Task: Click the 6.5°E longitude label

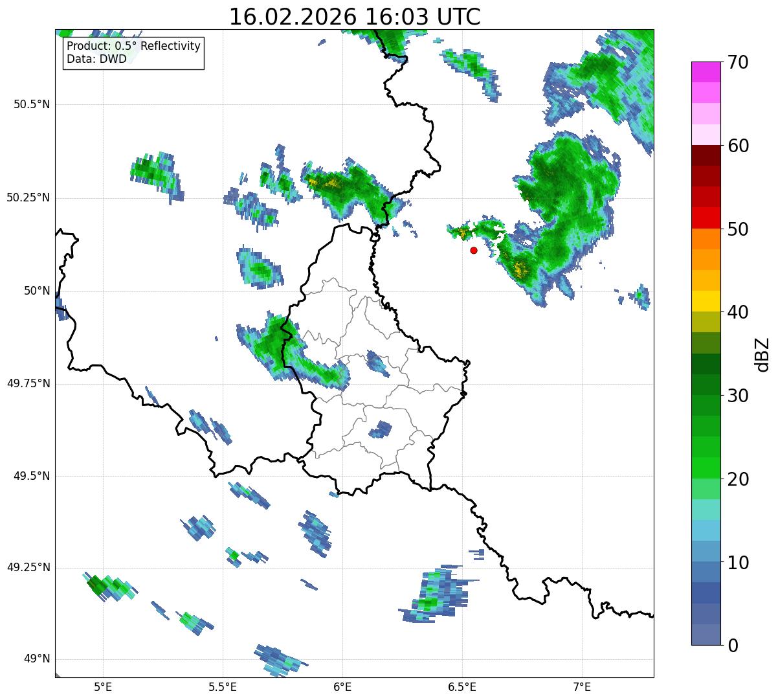Action: (462, 686)
